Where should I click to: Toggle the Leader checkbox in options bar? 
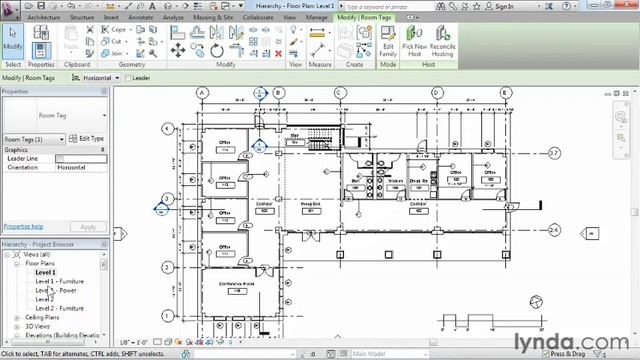(x=128, y=78)
